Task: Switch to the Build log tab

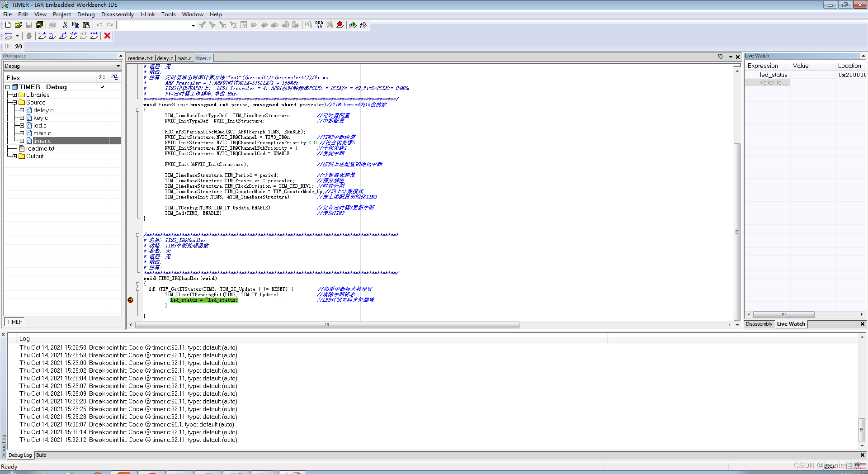Action: click(x=41, y=455)
